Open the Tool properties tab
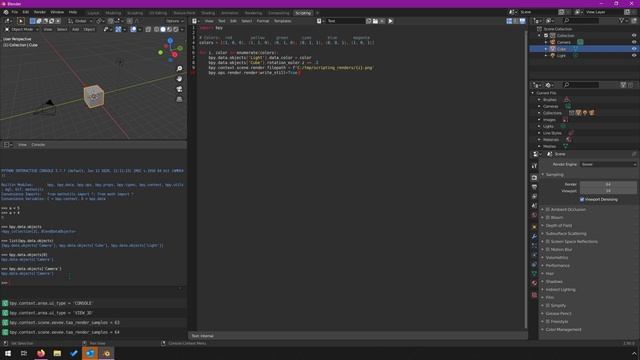The height and width of the screenshot is (360, 640). 534,166
